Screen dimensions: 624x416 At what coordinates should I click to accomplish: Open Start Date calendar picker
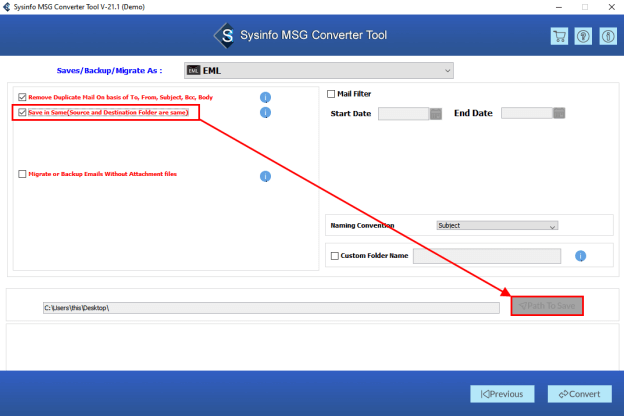tap(436, 114)
